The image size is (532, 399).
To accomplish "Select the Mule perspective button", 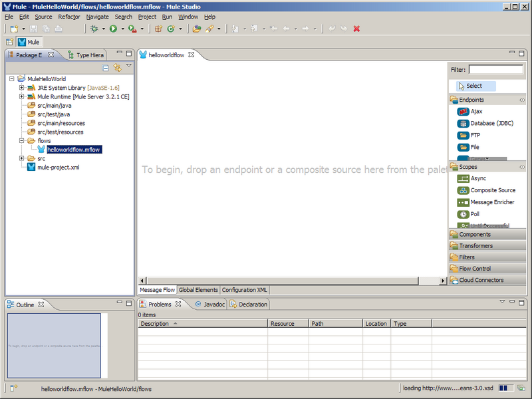I will coord(29,42).
